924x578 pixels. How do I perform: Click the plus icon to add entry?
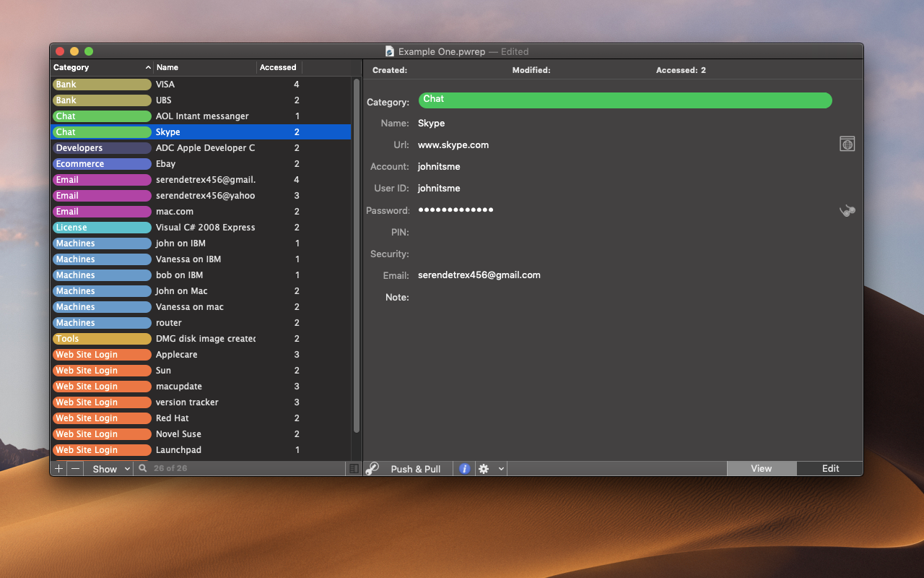58,468
